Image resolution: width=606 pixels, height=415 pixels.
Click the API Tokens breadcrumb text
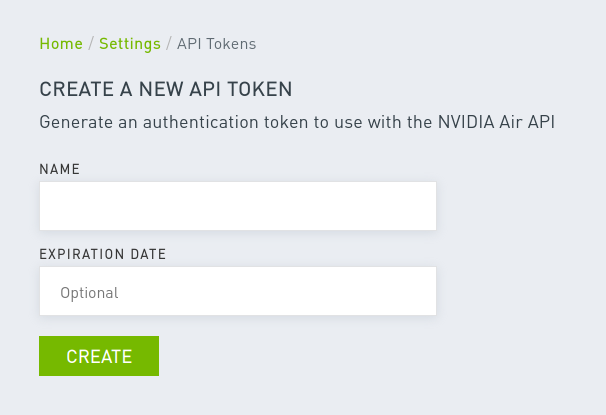[x=216, y=44]
